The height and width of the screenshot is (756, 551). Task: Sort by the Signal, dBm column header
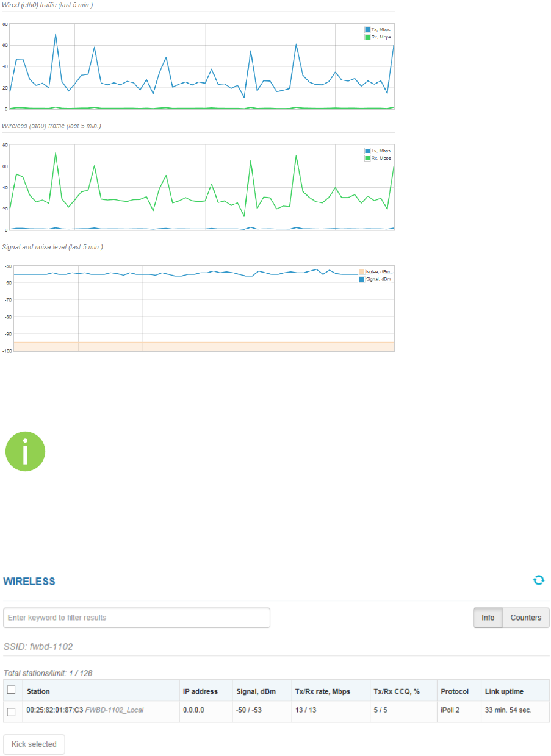click(x=256, y=691)
